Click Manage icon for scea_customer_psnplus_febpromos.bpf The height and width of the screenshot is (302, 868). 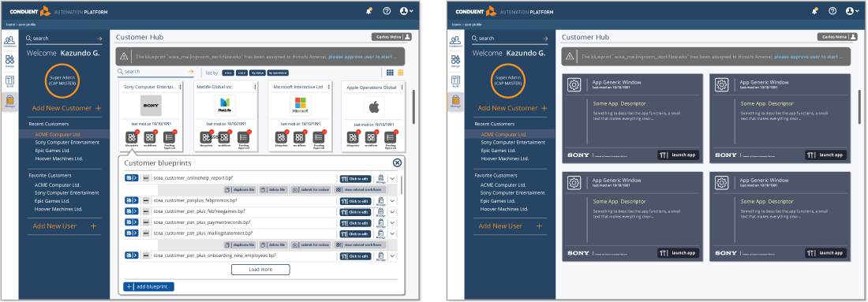click(x=381, y=200)
